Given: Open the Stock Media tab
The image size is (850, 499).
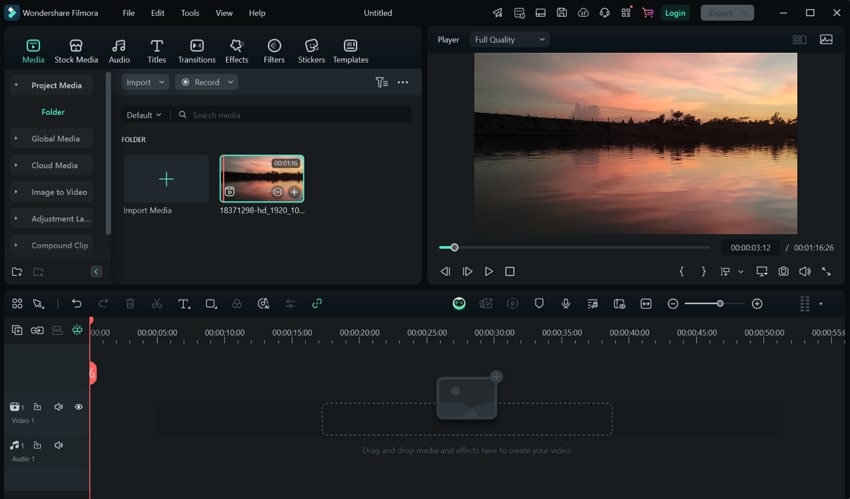Looking at the screenshot, I should (x=76, y=51).
